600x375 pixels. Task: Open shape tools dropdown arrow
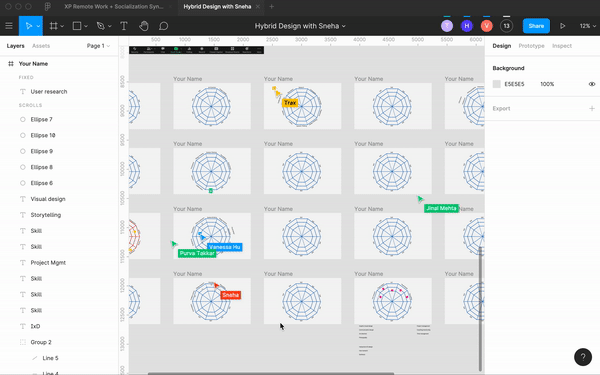pyautogui.click(x=86, y=26)
